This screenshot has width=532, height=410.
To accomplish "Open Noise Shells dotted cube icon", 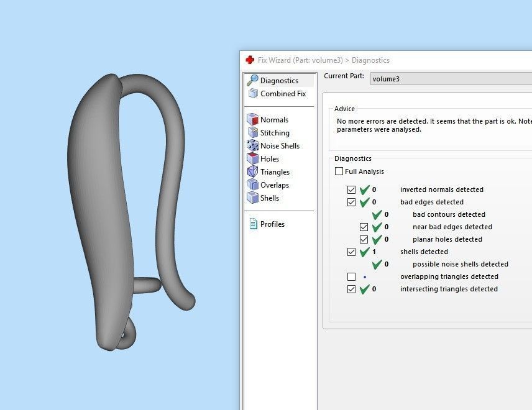I will [252, 145].
